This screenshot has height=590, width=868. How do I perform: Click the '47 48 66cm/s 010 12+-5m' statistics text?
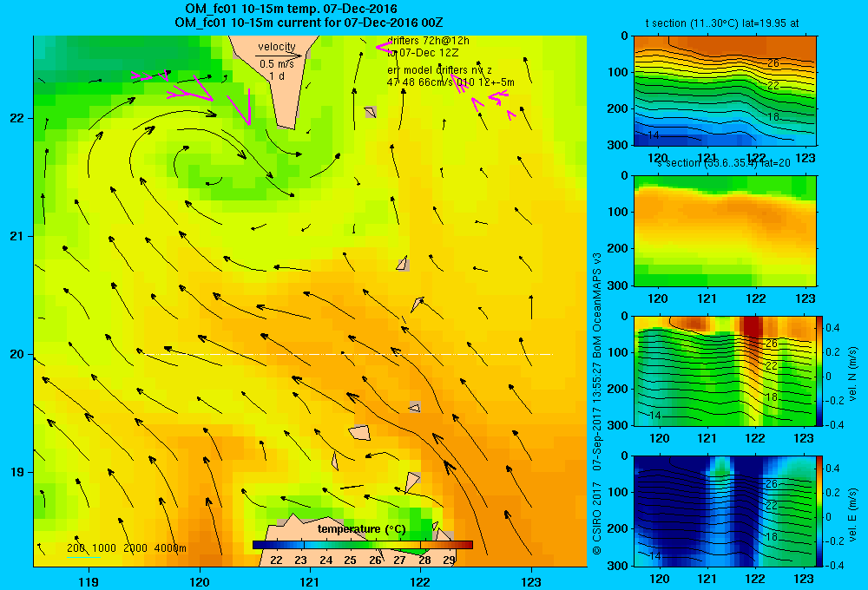coord(450,82)
